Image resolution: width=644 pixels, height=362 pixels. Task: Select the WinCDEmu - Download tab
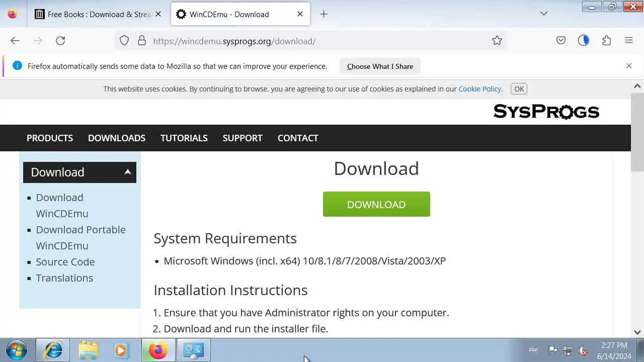coord(240,14)
